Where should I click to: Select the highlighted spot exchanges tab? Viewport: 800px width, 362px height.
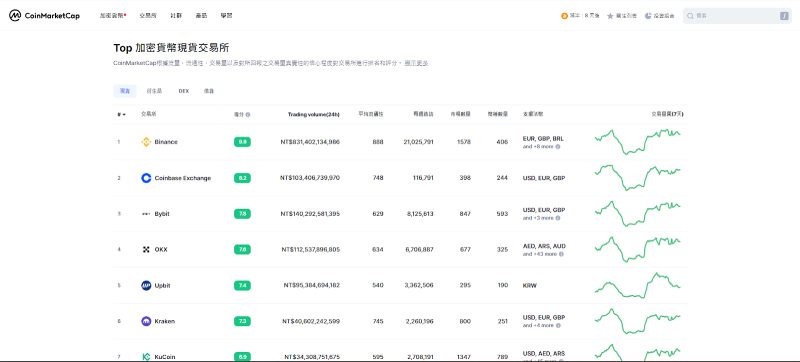pyautogui.click(x=125, y=91)
